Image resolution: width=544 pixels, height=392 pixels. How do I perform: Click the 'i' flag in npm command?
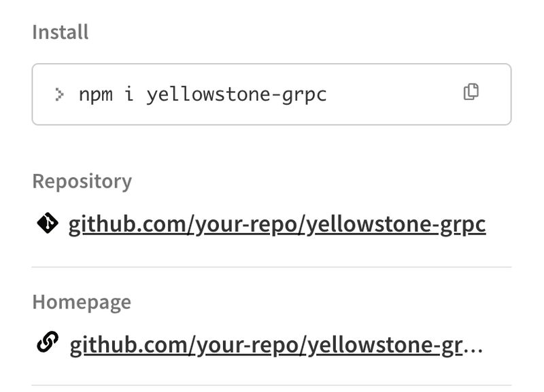tap(129, 94)
